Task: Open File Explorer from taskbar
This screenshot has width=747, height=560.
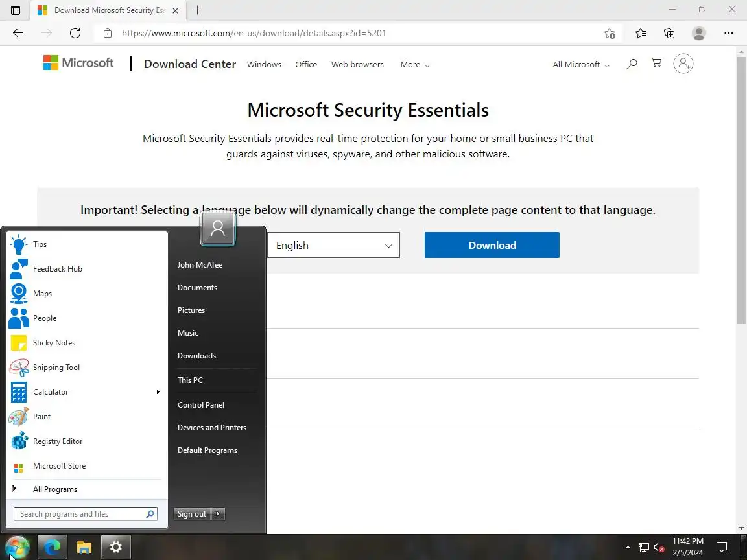Action: tap(84, 547)
